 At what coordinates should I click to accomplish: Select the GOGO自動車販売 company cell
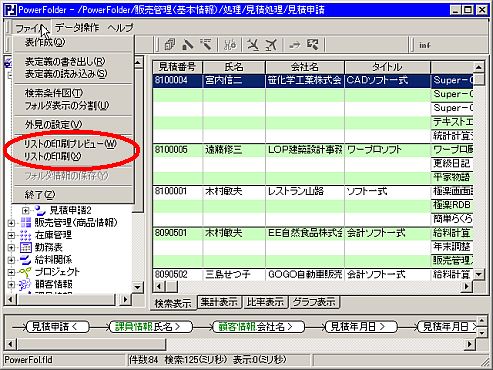click(305, 275)
